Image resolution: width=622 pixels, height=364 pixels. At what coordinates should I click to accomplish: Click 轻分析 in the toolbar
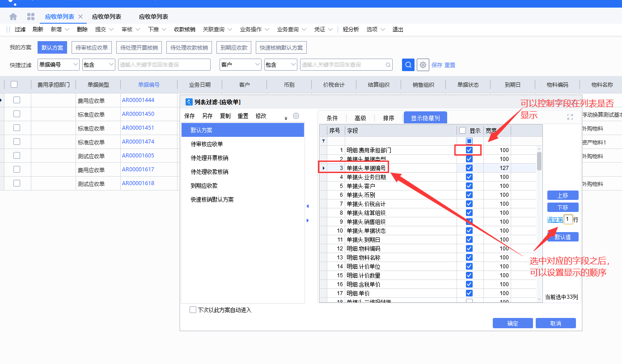tap(351, 30)
